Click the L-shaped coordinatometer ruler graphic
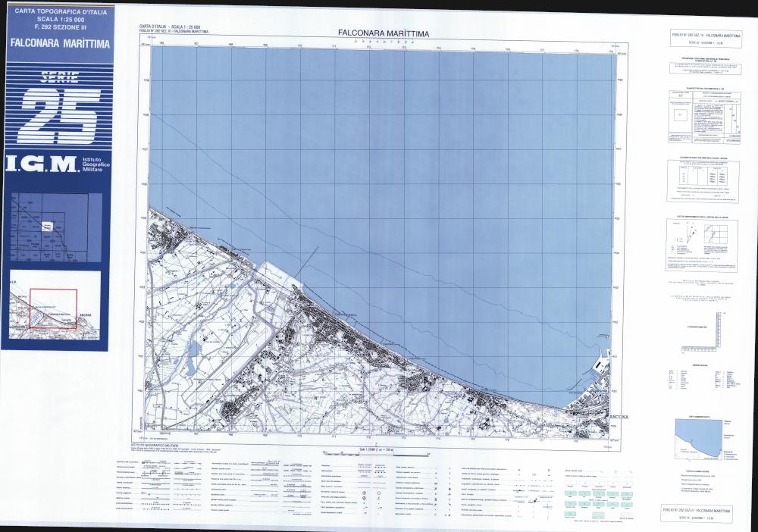This screenshot has width=758, height=532. click(x=701, y=333)
